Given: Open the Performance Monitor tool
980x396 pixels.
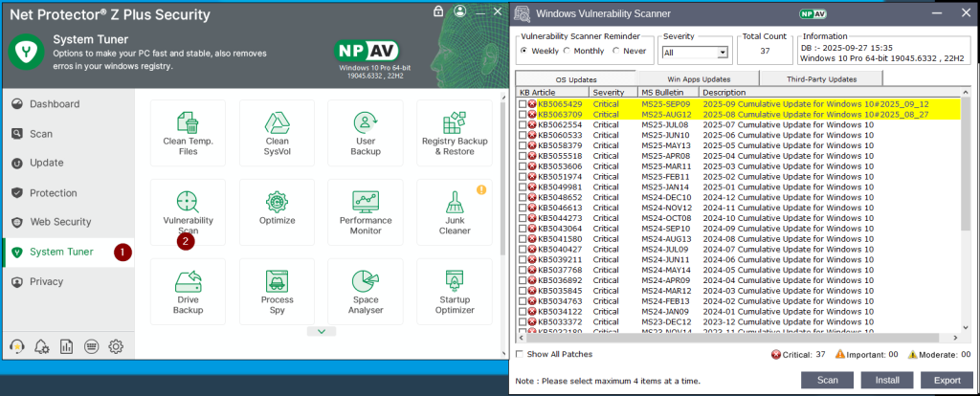Looking at the screenshot, I should pos(366,212).
